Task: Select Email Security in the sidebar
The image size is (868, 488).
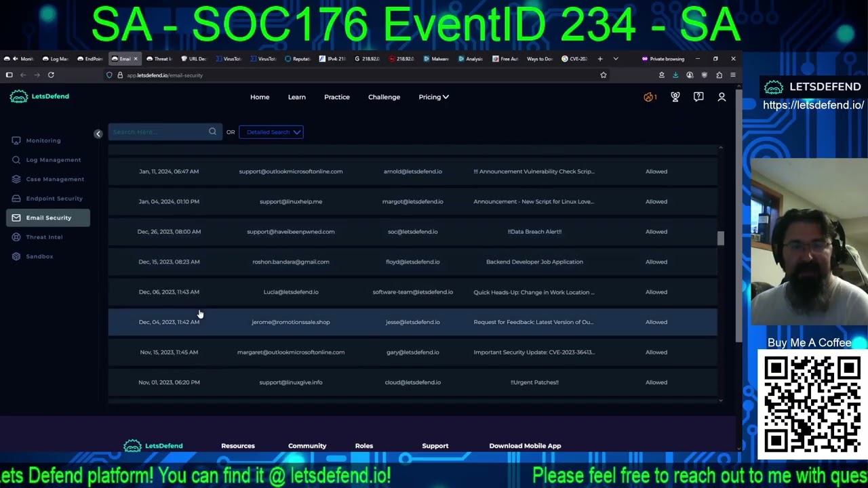Action: point(48,218)
